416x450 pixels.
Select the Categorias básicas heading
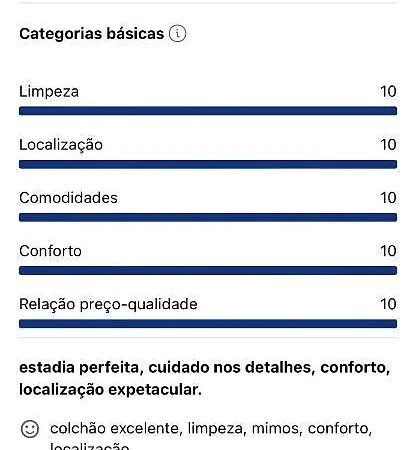(92, 34)
